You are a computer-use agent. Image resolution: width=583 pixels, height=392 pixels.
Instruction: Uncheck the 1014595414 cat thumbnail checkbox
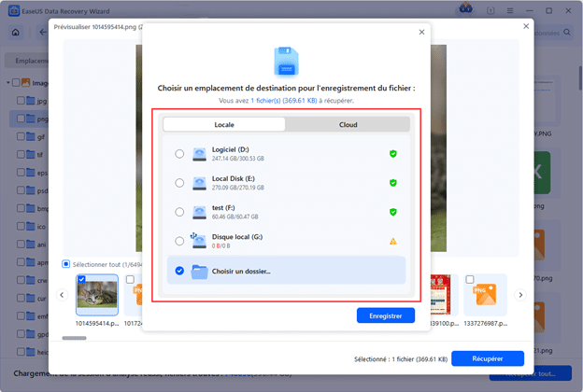click(81, 279)
